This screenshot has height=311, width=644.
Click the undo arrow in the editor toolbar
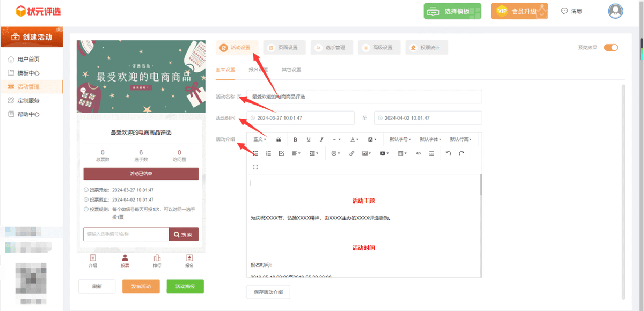(448, 153)
